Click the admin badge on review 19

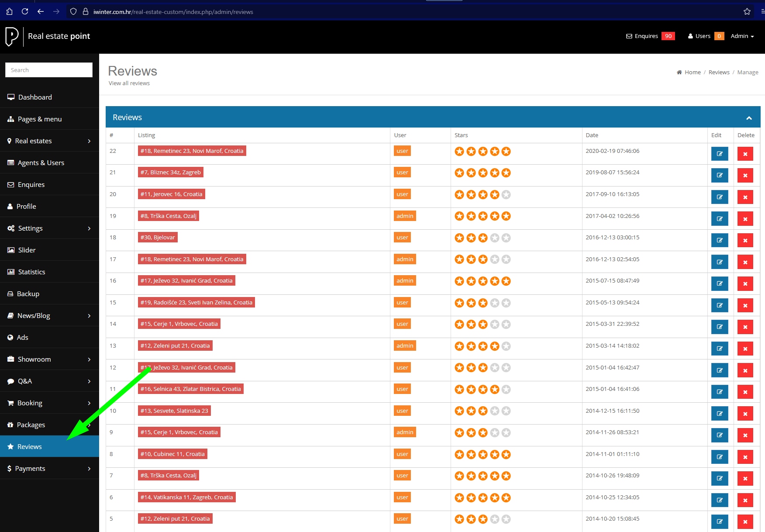(x=405, y=216)
